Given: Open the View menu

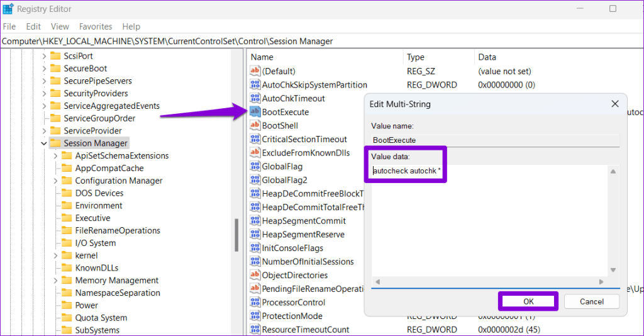Looking at the screenshot, I should click(x=60, y=26).
